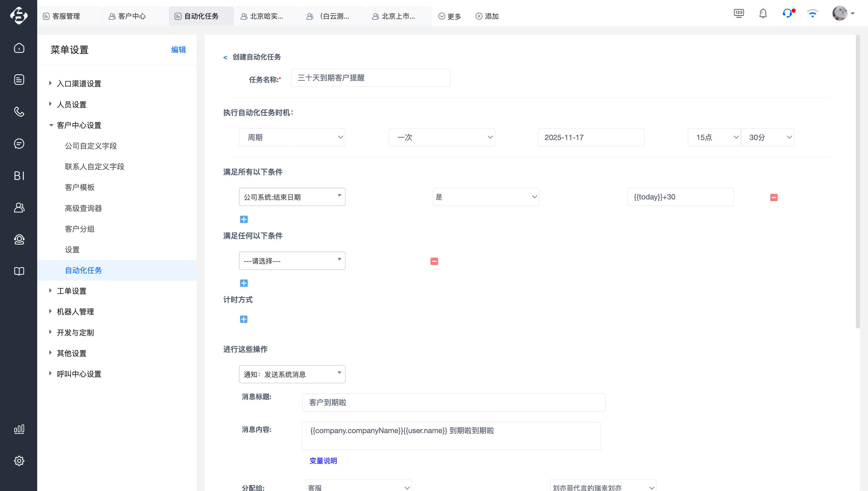
Task: Open the settings gear icon in sidebar
Action: [x=19, y=461]
